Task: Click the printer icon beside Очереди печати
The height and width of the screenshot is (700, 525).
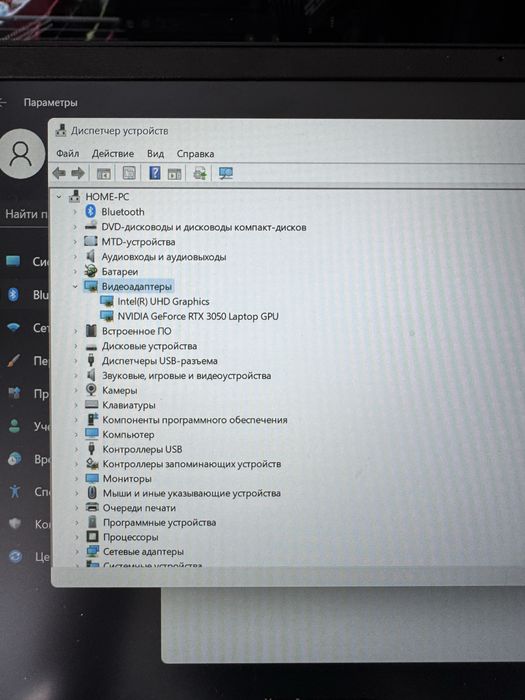Action: point(92,508)
